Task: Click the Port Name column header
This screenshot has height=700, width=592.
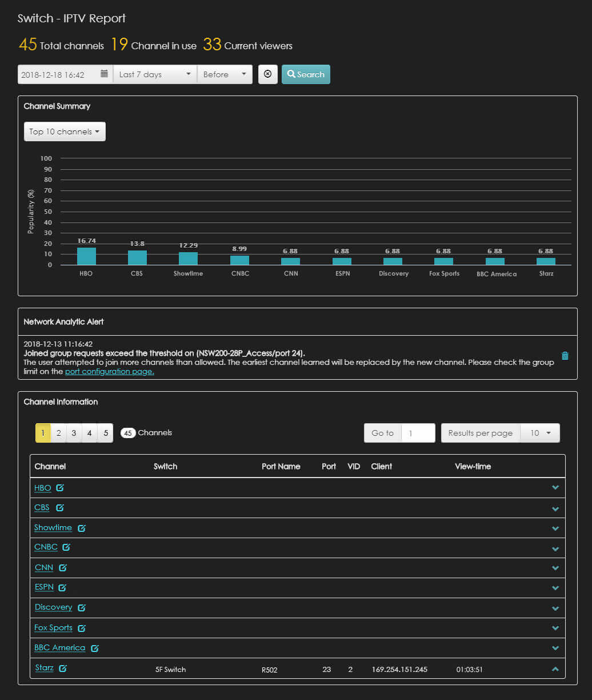Action: [x=281, y=466]
